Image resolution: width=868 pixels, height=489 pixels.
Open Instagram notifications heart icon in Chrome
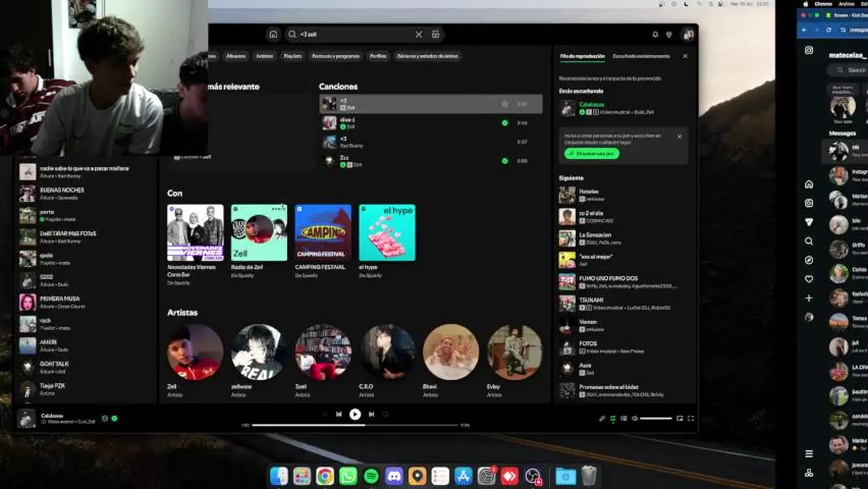click(809, 279)
